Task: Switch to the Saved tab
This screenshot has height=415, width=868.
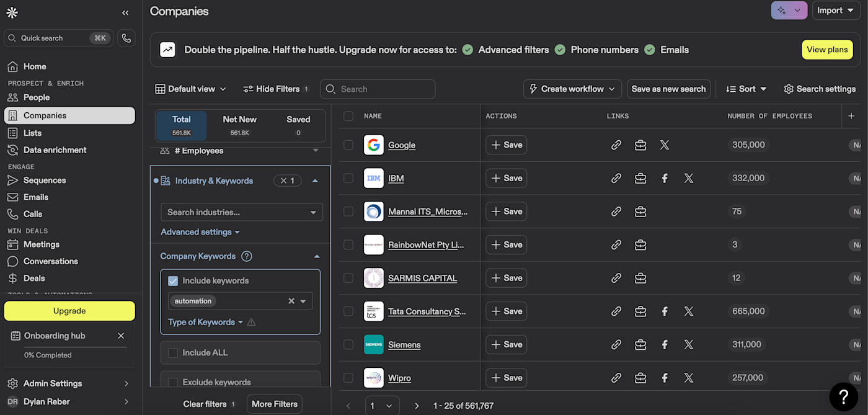Action: pos(298,125)
